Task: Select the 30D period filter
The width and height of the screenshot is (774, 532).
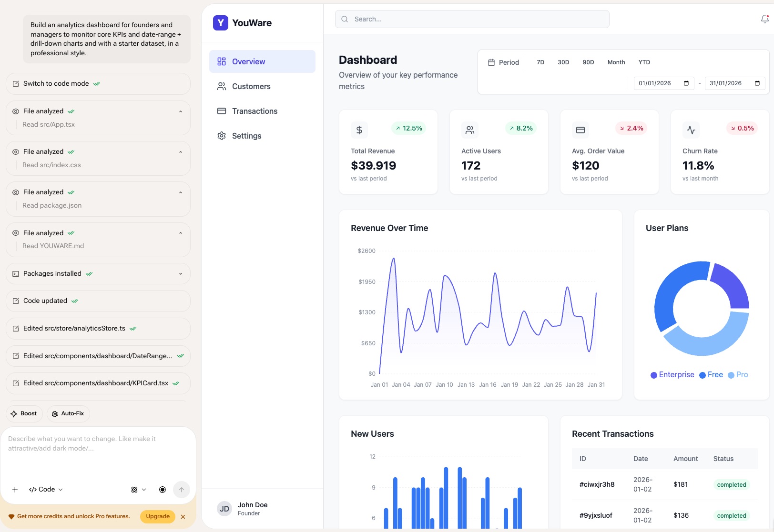Action: pyautogui.click(x=563, y=62)
